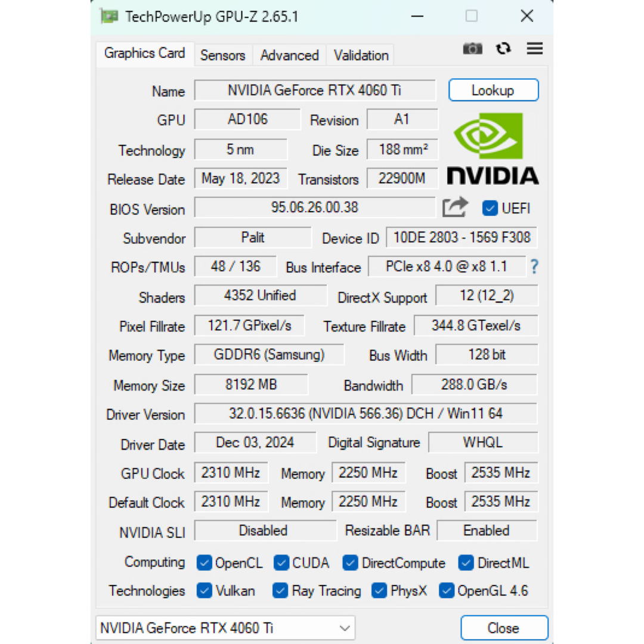
Task: Click the Resizable BAR field Enabled
Action: click(487, 531)
